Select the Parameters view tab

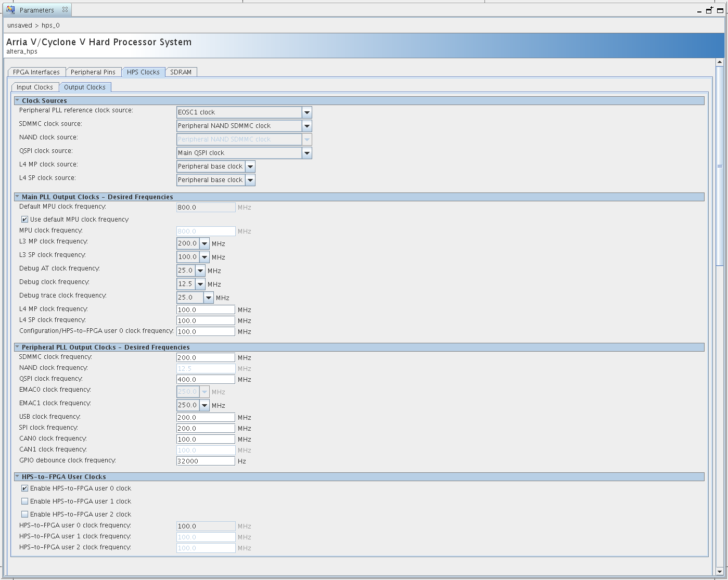point(37,10)
